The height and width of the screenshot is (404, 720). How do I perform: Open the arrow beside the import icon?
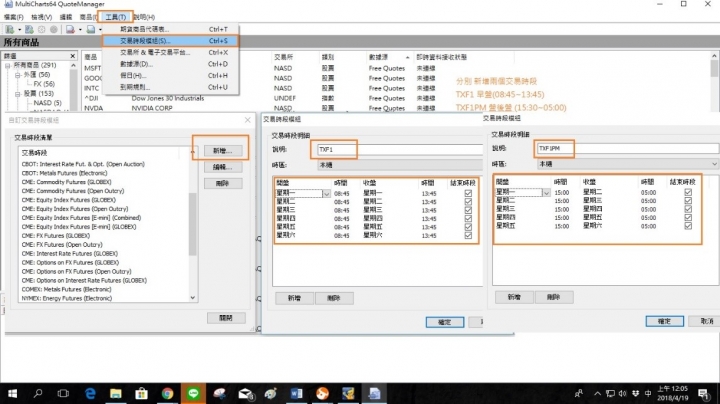tap(80, 29)
